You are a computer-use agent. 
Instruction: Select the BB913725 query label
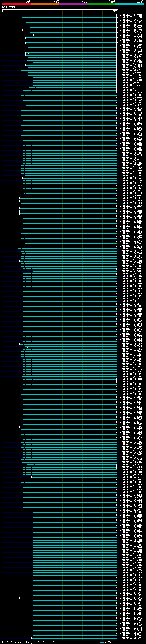point(8,8)
